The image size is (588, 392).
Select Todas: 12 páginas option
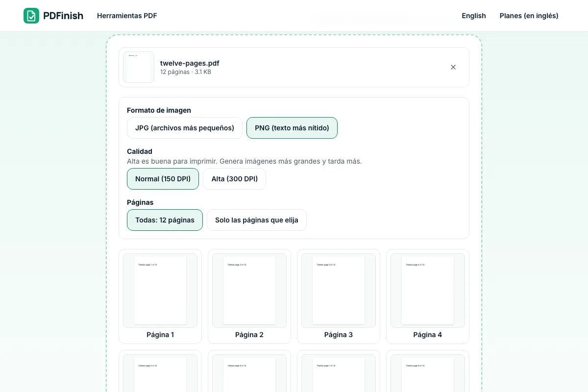165,220
